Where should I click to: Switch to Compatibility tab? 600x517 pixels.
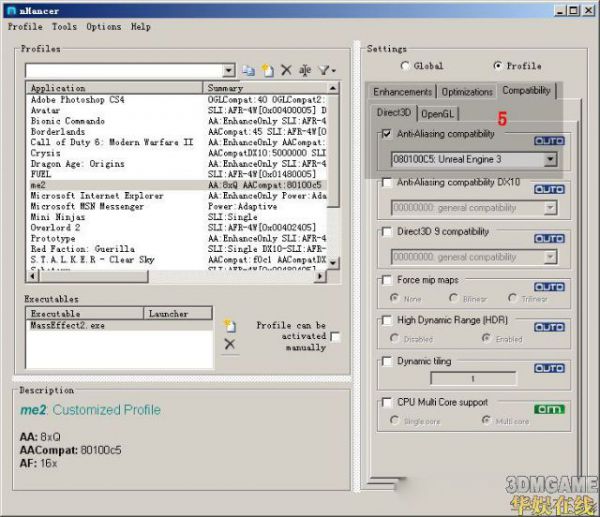[527, 90]
